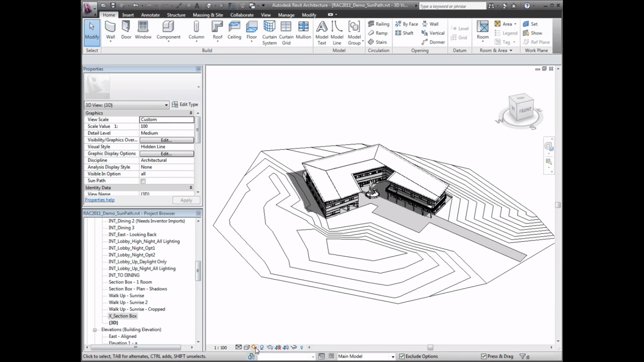The image size is (644, 362).
Task: Open the Properties help link
Action: 99,200
